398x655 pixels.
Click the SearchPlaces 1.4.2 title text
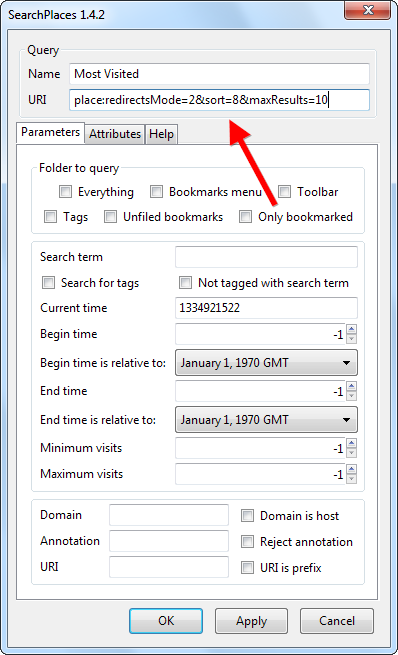(x=56, y=15)
